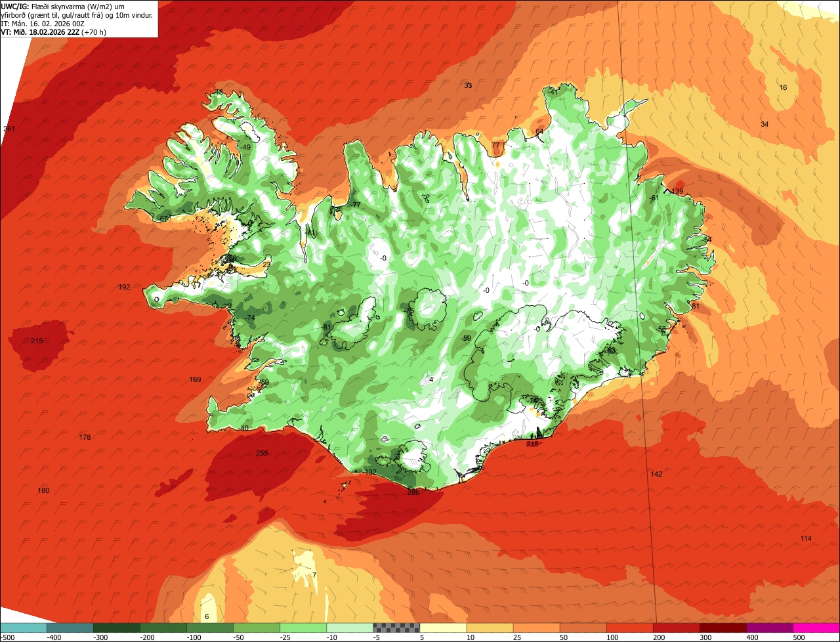Image resolution: width=840 pixels, height=642 pixels.
Task: Click the '-500' legend label
Action: pos(7,637)
